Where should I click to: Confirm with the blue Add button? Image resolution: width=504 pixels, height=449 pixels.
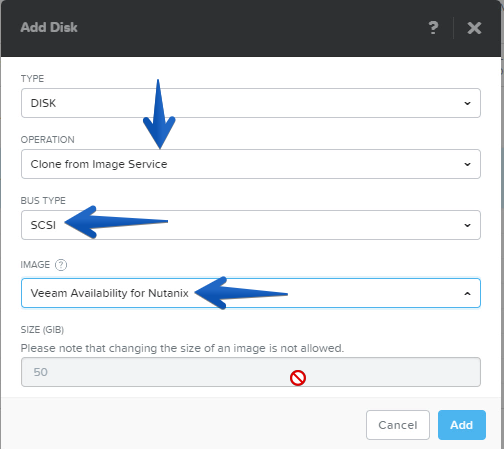pos(462,425)
